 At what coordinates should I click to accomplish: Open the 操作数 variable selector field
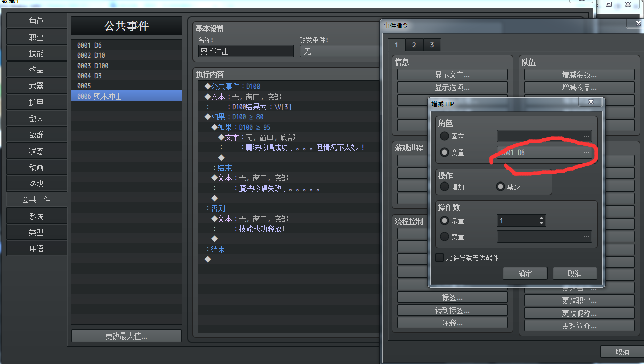544,237
